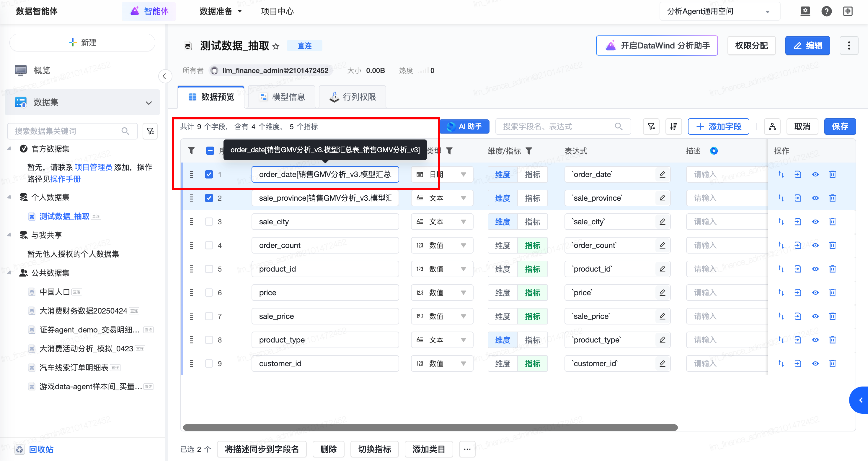Open the hierarchy structure icon beside 取消
This screenshot has height=461, width=868.
(x=772, y=126)
